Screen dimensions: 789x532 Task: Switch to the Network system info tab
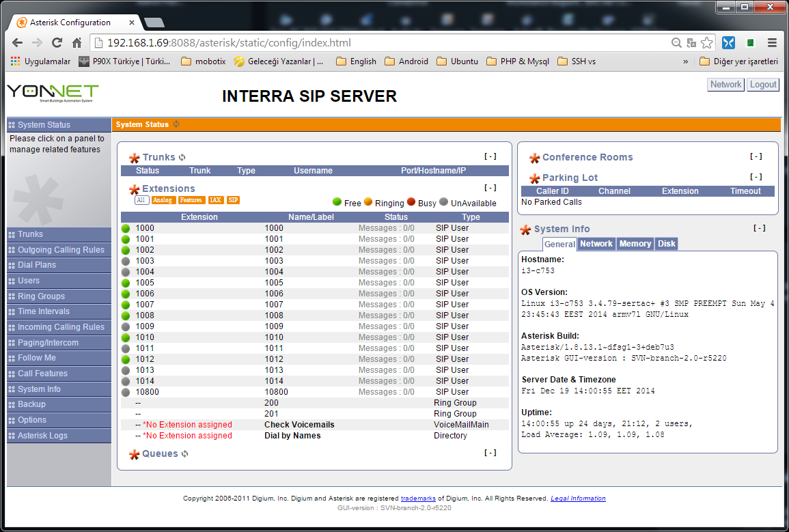click(x=596, y=244)
